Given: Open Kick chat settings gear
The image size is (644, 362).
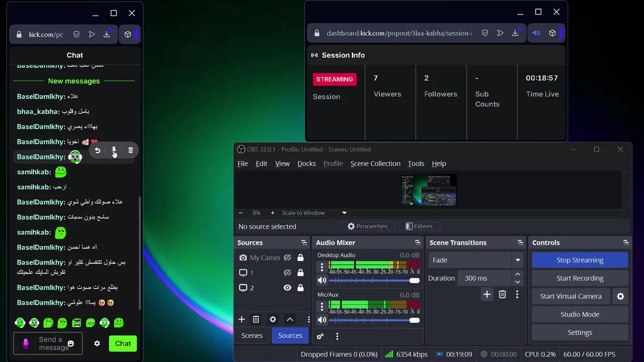Looking at the screenshot, I should [x=97, y=344].
